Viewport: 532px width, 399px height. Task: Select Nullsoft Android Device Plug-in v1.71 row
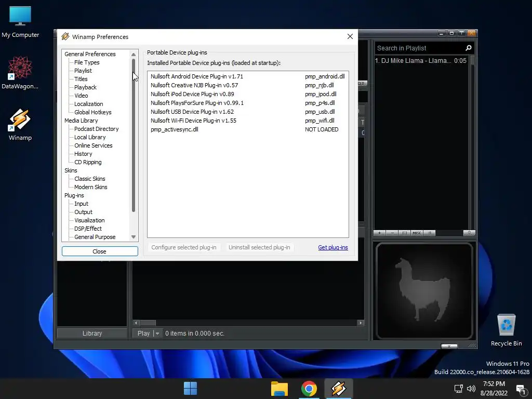point(248,76)
